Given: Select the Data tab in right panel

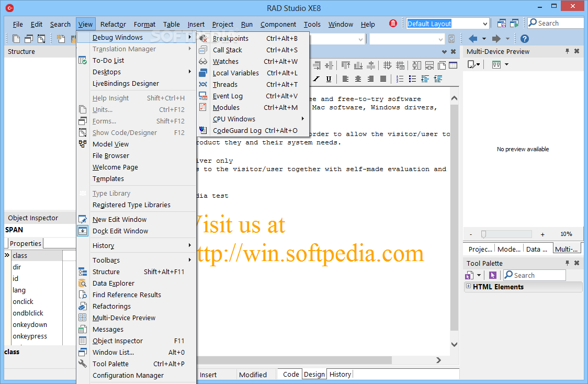Looking at the screenshot, I should pos(536,249).
